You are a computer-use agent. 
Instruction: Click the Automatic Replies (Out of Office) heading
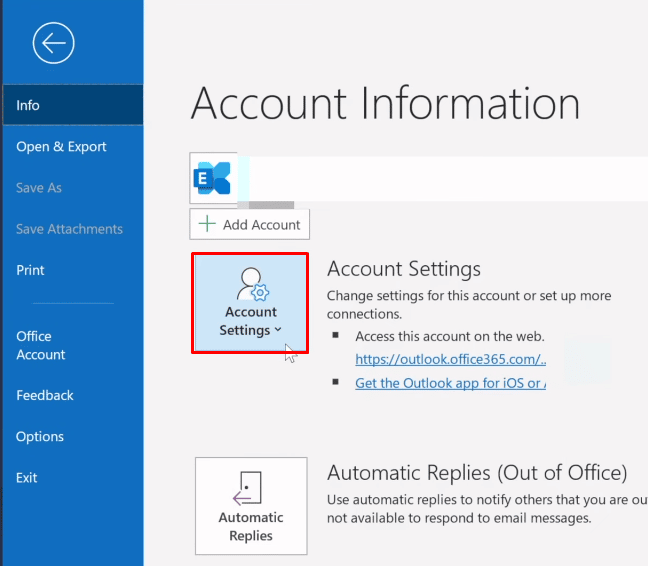(477, 473)
